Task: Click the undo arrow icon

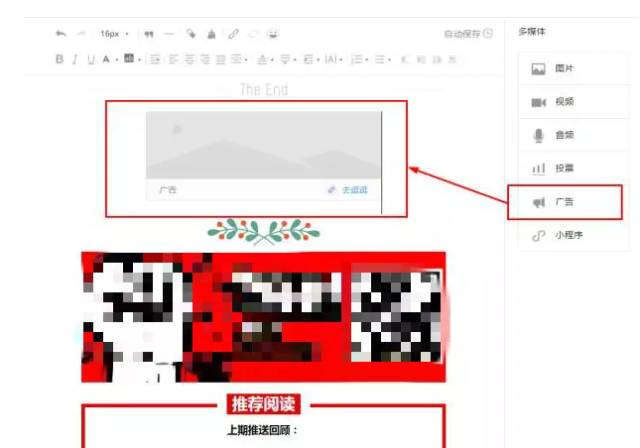Action: click(x=61, y=34)
